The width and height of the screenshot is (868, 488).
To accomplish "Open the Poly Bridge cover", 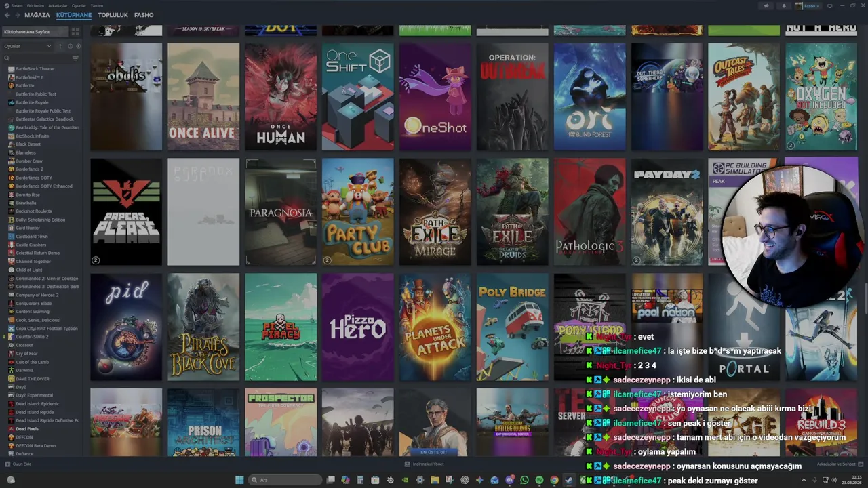I will (513, 327).
